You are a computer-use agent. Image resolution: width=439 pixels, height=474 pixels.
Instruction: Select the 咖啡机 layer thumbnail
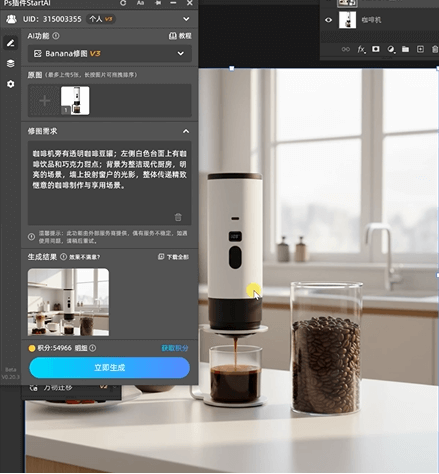[347, 20]
